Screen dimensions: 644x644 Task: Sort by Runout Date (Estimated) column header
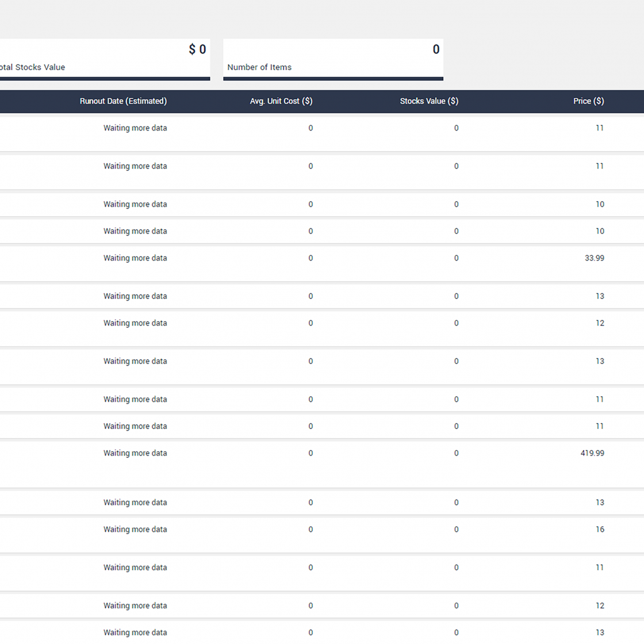pos(123,101)
